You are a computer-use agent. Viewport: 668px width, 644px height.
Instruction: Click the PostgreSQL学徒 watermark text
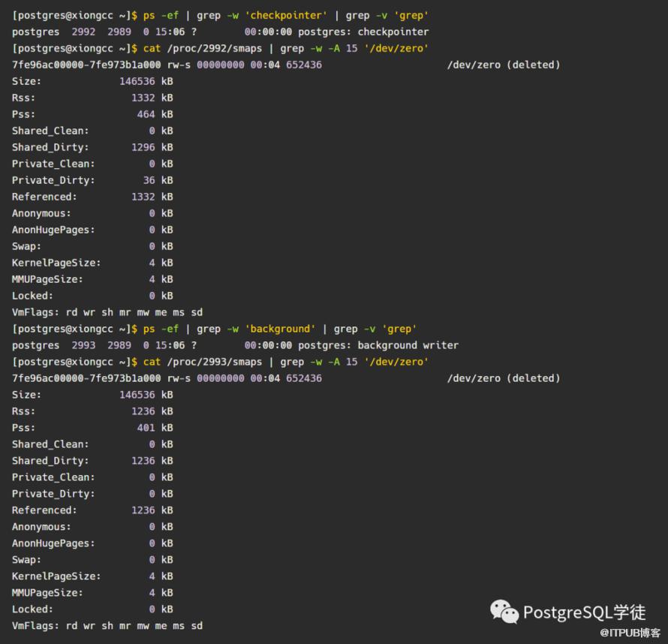click(584, 612)
